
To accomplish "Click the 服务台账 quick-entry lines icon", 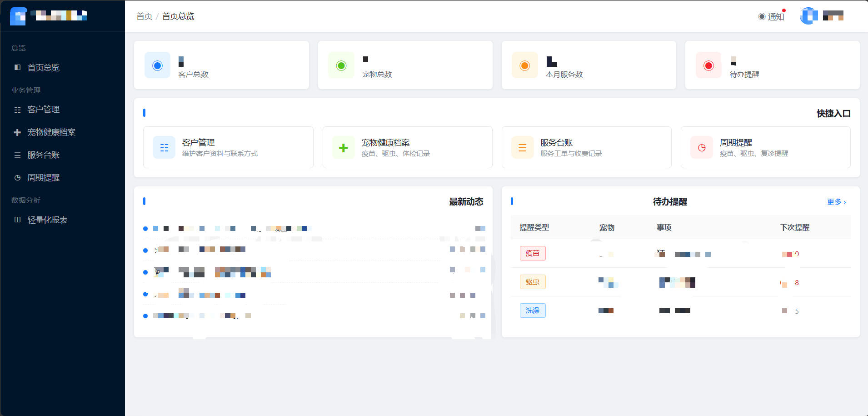I will coord(523,147).
